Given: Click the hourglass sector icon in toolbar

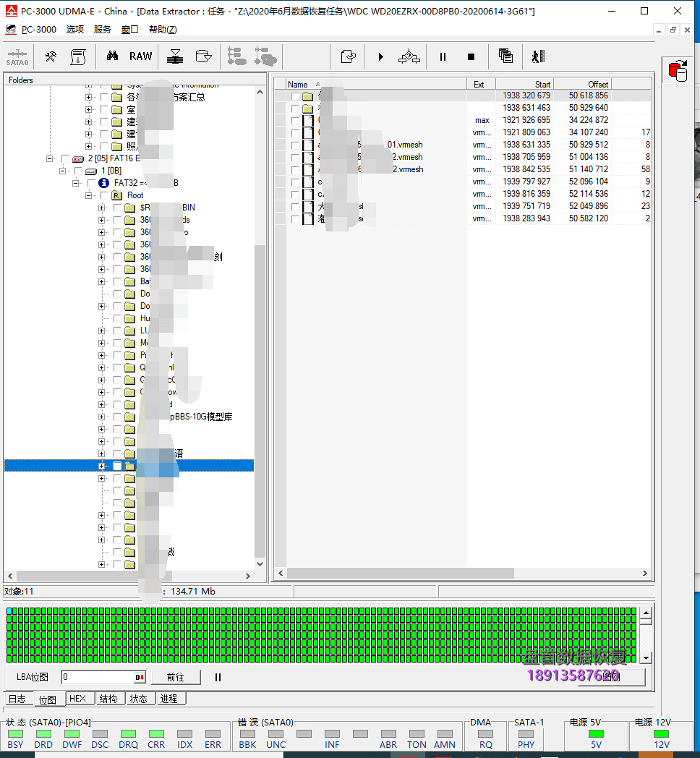Looking at the screenshot, I should [175, 56].
